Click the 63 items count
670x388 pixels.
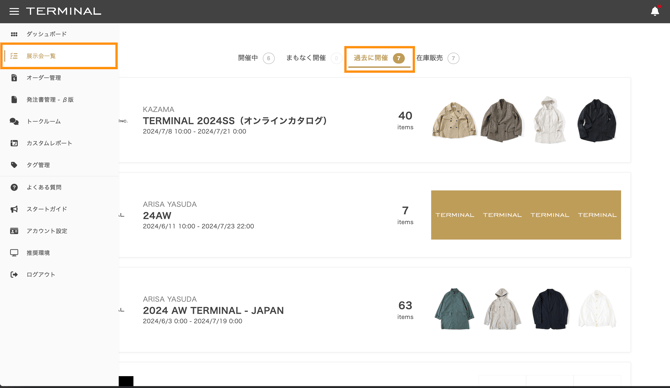[x=405, y=310]
